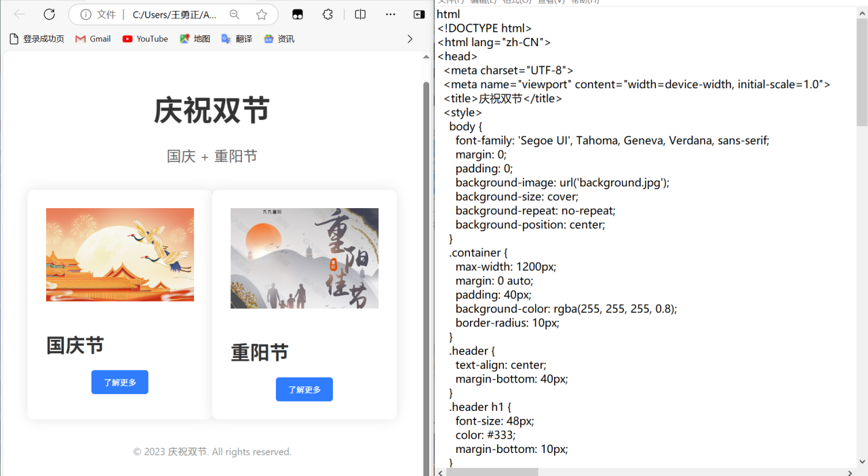Click the © 2023 footer text
This screenshot has height=476, width=868.
pyautogui.click(x=212, y=452)
